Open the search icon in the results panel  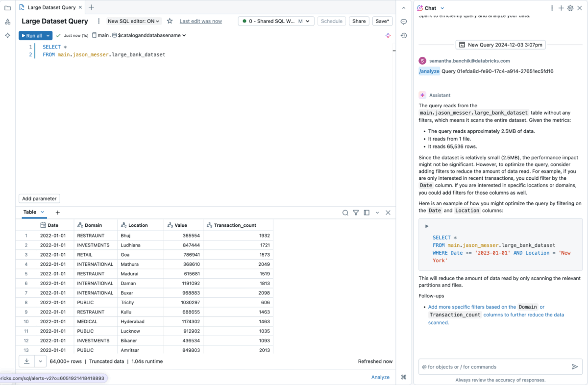345,213
